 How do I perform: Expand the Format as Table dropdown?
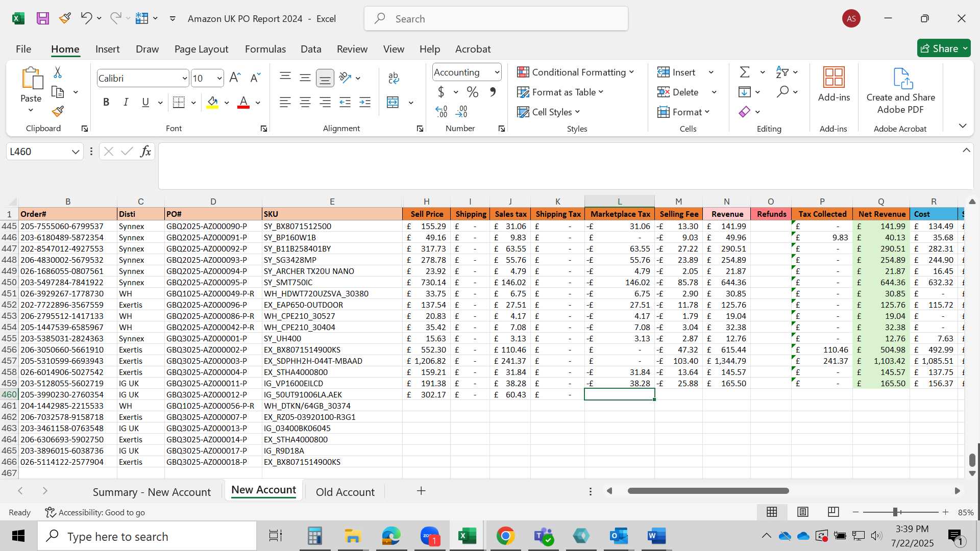601,92
